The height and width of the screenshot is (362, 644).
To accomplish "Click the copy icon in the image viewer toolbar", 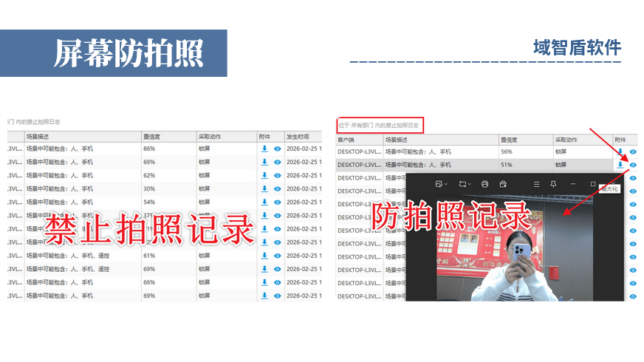I will (x=503, y=184).
